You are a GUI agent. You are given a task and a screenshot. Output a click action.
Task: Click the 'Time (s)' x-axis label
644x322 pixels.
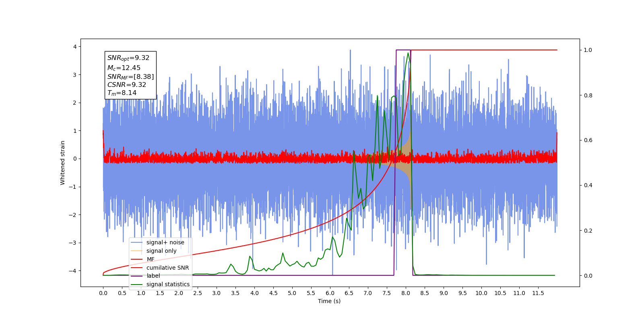click(329, 301)
